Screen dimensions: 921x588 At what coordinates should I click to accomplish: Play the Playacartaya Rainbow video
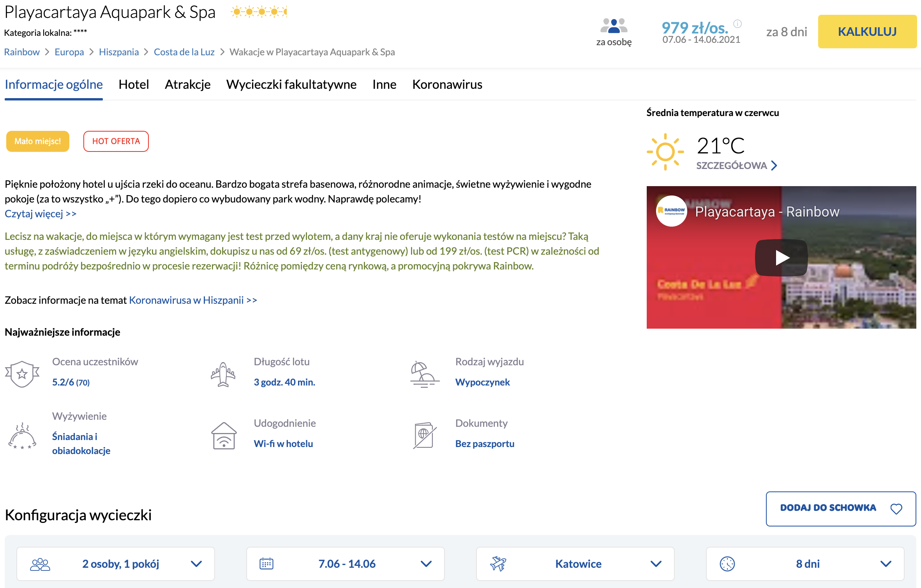click(781, 257)
